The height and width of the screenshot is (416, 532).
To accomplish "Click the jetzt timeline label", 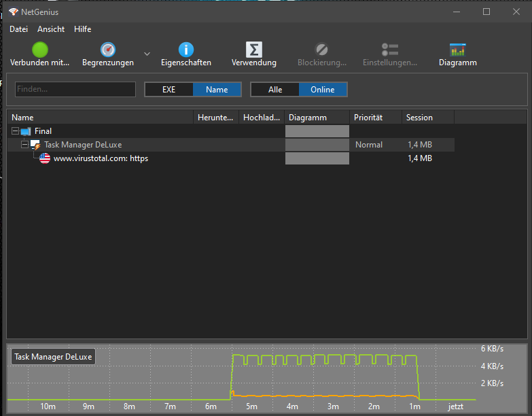I will [x=456, y=406].
